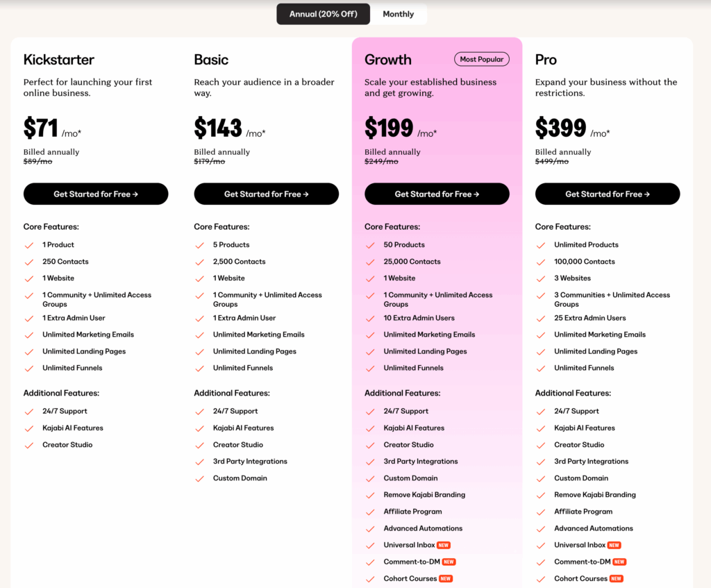The image size is (711, 588).
Task: Click the Kickstarter $89/mo strikethrough price
Action: (37, 162)
